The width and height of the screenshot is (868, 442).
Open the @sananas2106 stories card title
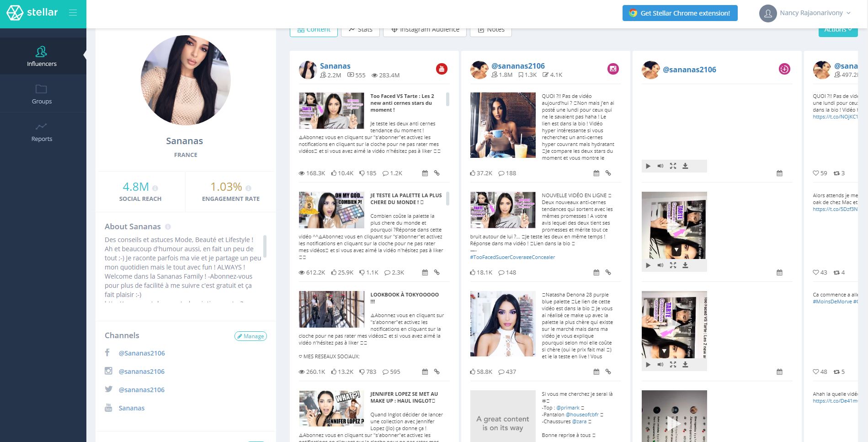tap(689, 70)
